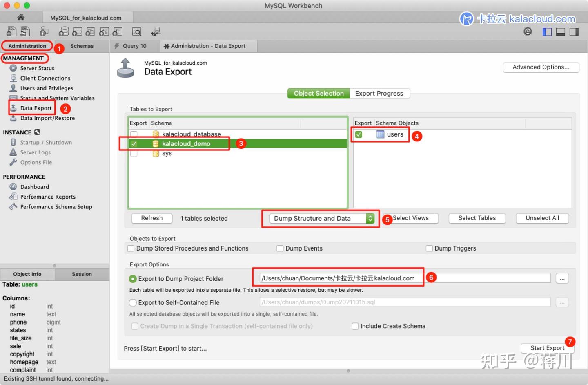Uncheck the kalacloud_demo schema export checkbox
The image size is (588, 385).
134,143
